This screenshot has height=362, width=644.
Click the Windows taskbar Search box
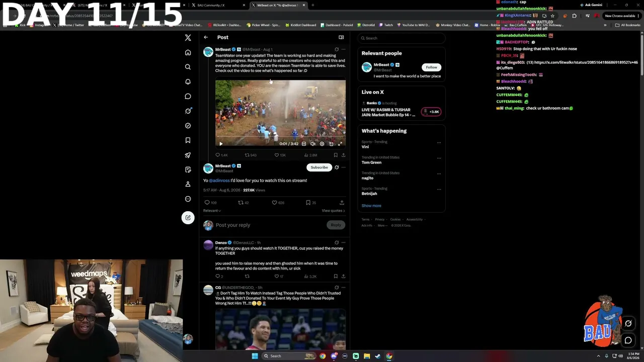tap(288, 356)
